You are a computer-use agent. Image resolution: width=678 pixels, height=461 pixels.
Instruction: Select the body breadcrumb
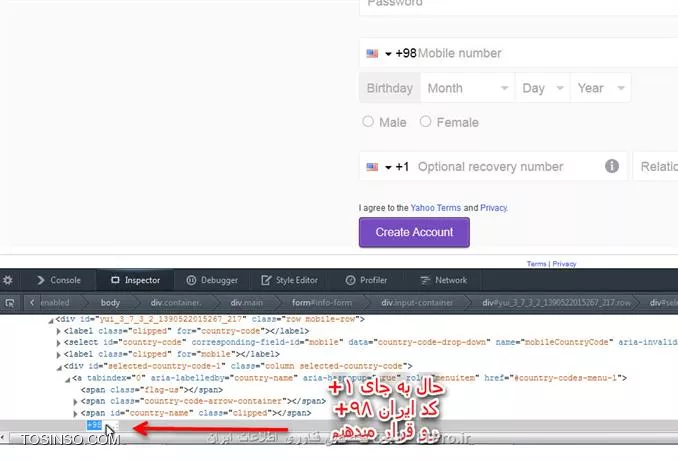point(110,303)
